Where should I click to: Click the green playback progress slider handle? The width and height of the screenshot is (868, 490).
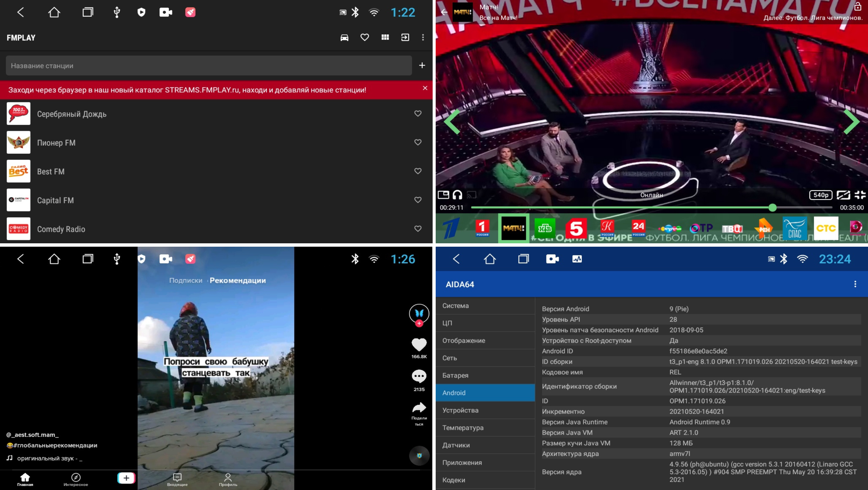point(772,207)
